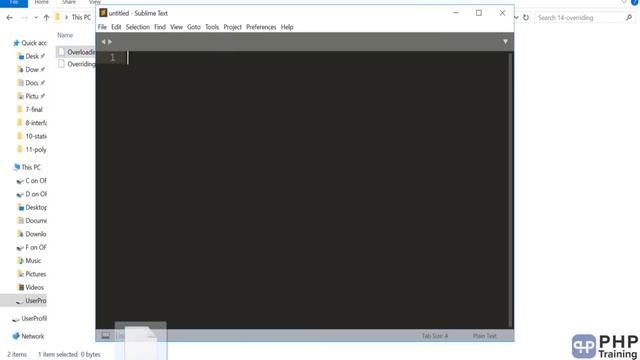Viewport: 640px width, 360px height.
Task: Open the Edit menu in Sublime Text
Action: pyautogui.click(x=116, y=27)
